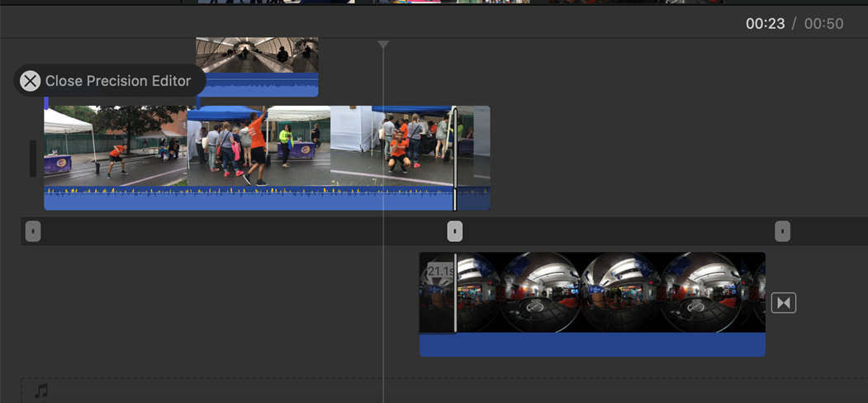Select the escalator tunnel clip thumbnail

pos(257,55)
